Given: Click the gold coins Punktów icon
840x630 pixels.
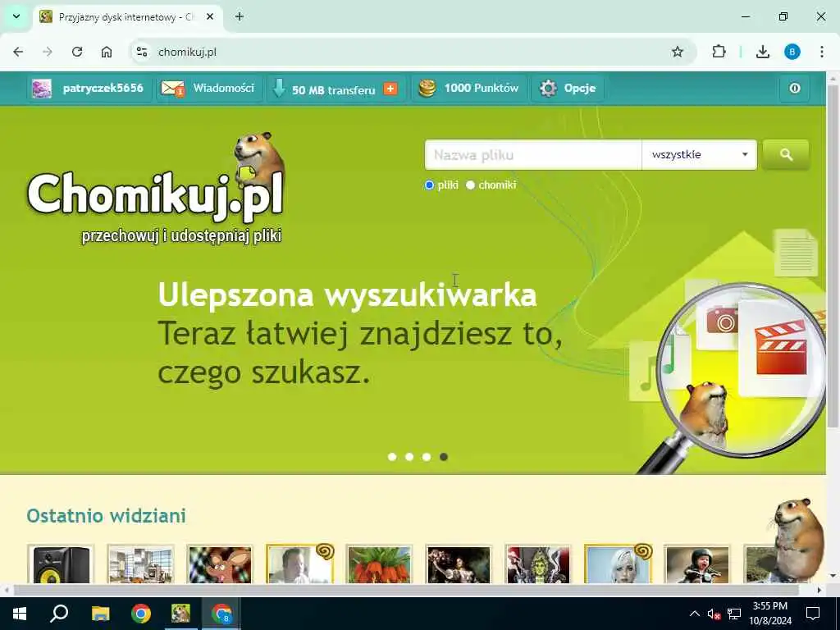Looking at the screenshot, I should coord(427,89).
